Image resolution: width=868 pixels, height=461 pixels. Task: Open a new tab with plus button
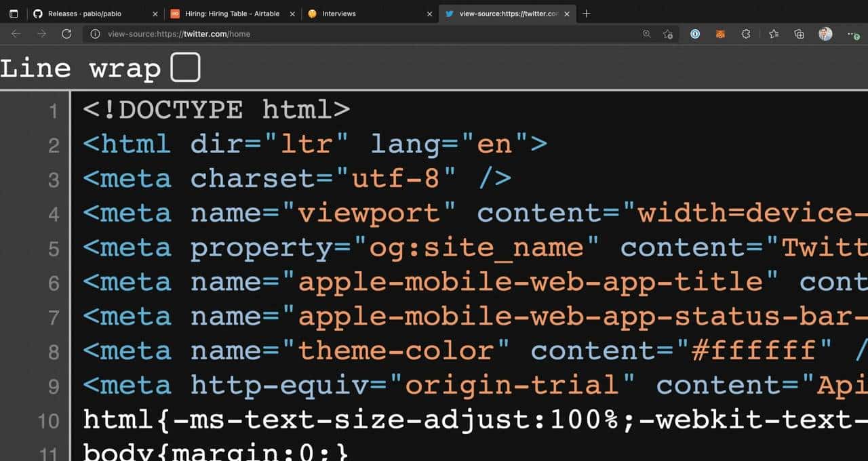click(587, 14)
